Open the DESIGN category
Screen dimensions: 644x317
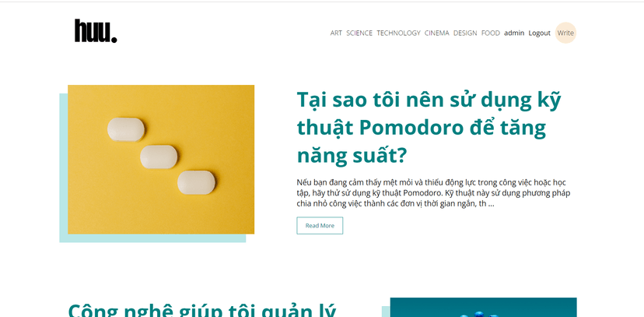click(x=465, y=33)
